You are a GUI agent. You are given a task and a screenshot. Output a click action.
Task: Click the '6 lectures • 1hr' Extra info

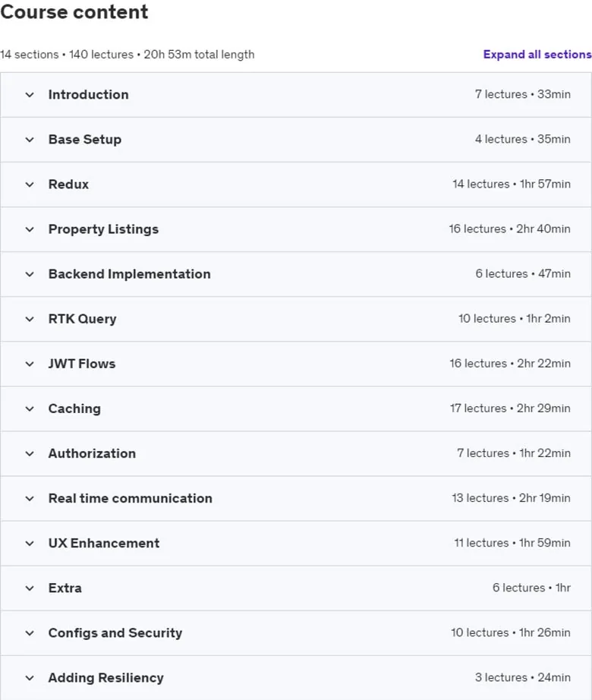[531, 588]
